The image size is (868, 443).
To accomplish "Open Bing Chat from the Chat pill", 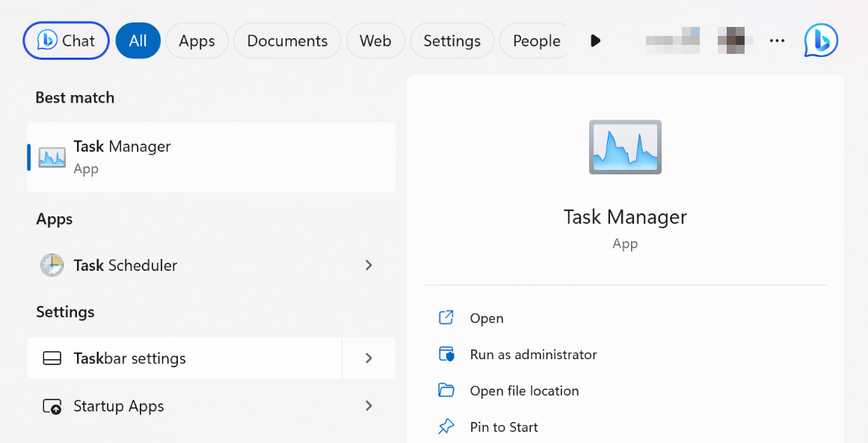I will (66, 40).
